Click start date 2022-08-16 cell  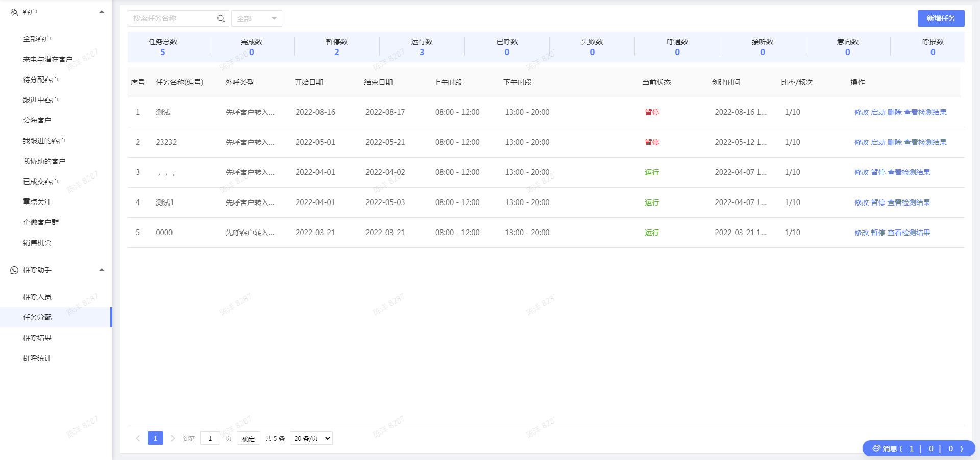click(x=315, y=112)
